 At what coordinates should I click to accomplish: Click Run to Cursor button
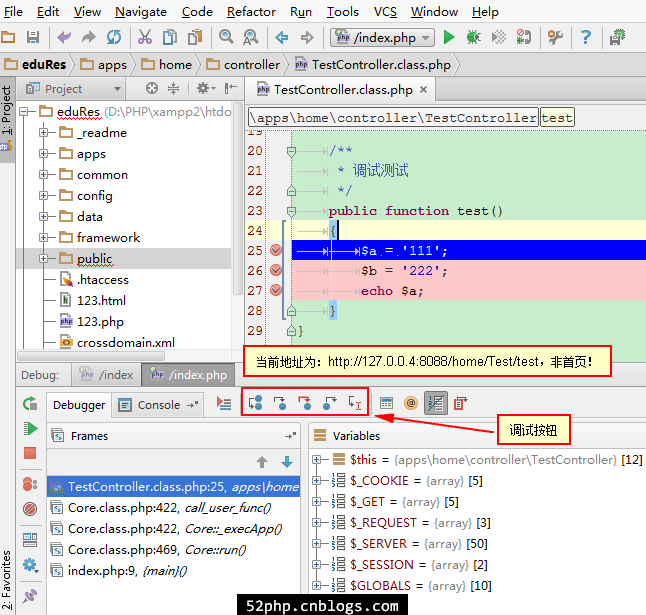click(x=355, y=402)
